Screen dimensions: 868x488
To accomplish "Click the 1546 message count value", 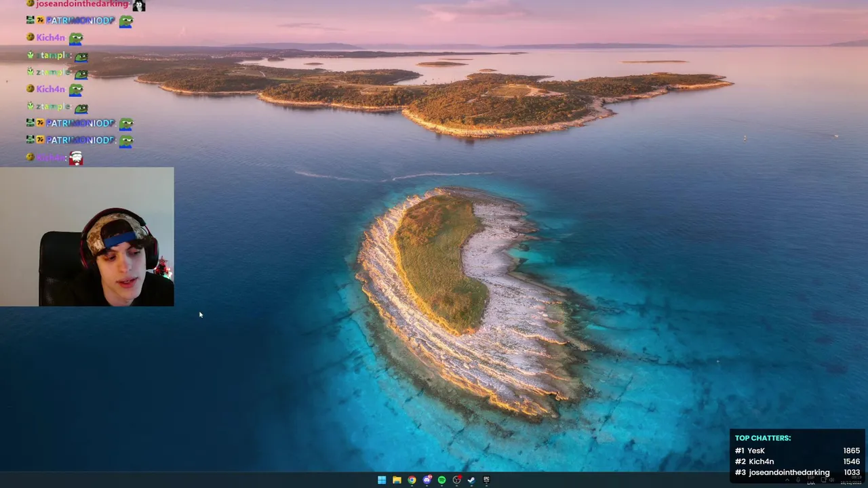I will [852, 462].
